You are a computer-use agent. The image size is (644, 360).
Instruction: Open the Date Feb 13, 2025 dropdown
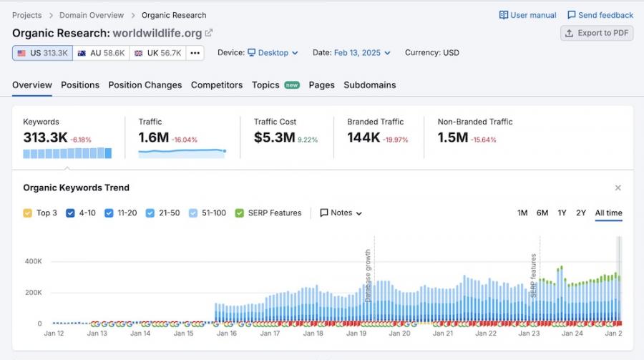point(362,52)
